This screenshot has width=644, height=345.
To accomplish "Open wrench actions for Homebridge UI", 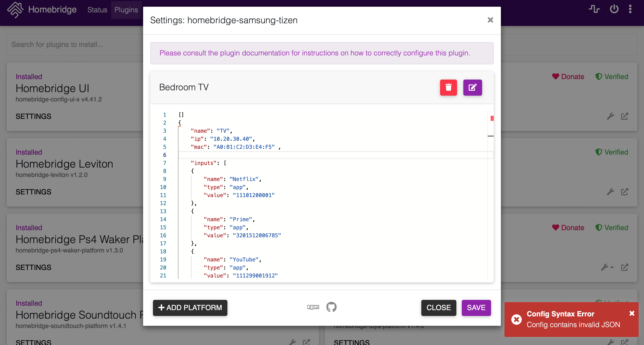I will point(610,116).
